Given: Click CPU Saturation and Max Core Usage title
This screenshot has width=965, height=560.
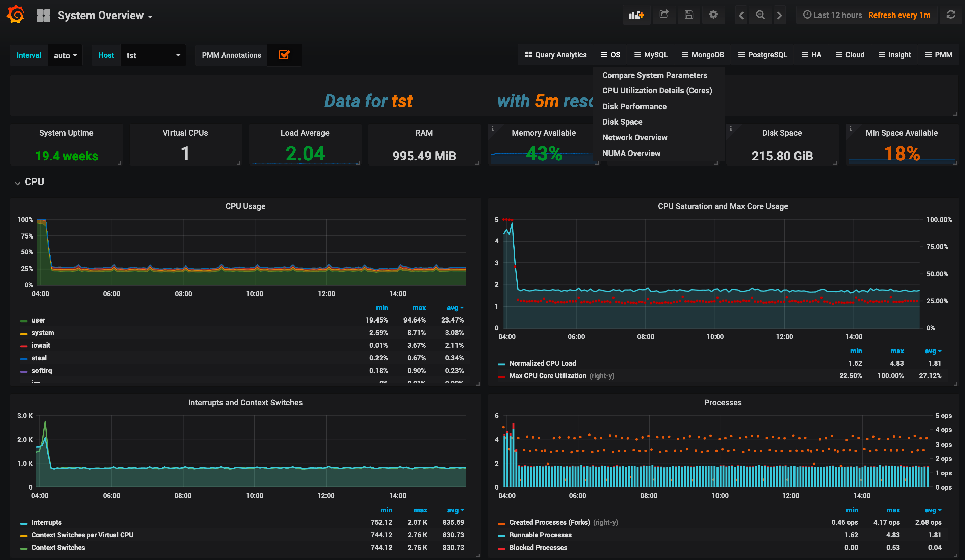Looking at the screenshot, I should coord(723,206).
